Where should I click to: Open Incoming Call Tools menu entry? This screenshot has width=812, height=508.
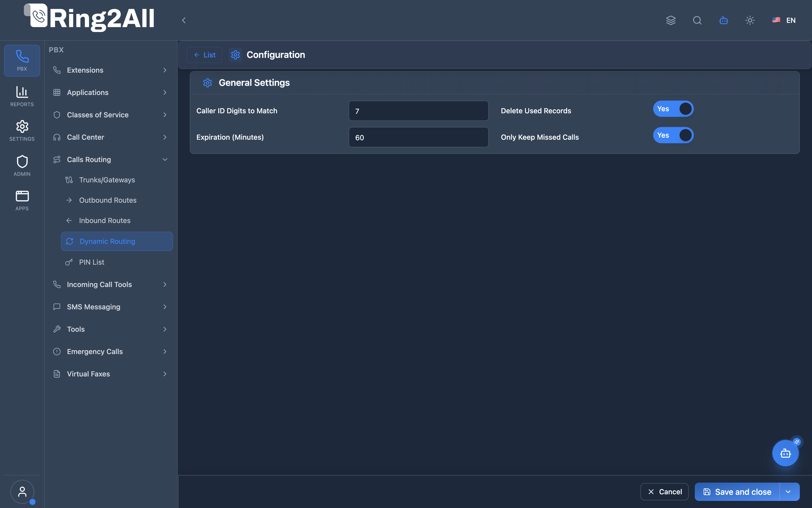pyautogui.click(x=111, y=284)
